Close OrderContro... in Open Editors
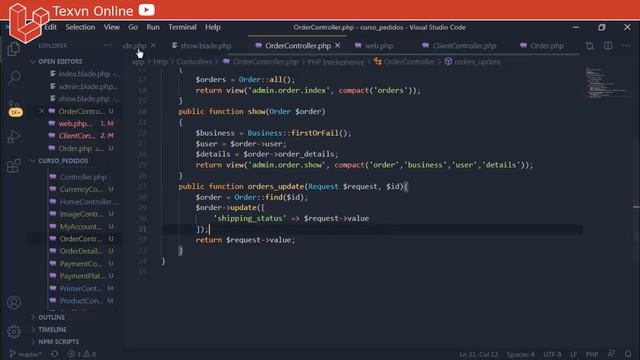This screenshot has width=640, height=360. coord(42,111)
